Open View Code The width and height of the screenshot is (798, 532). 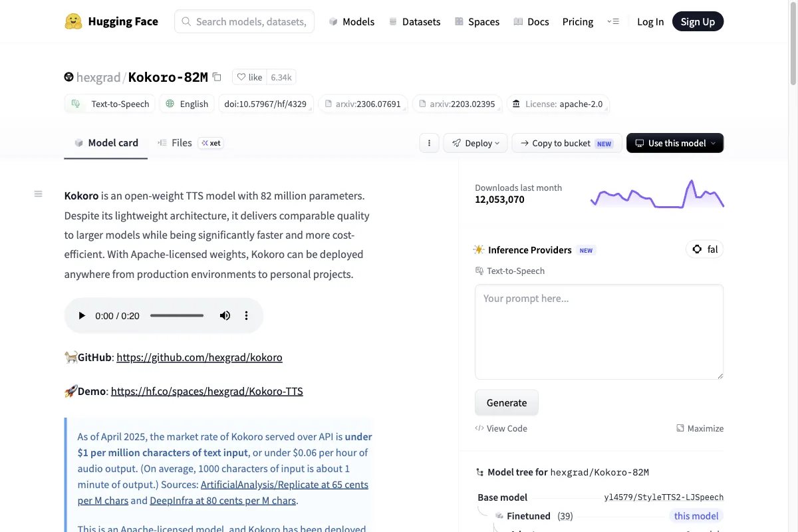click(x=501, y=428)
